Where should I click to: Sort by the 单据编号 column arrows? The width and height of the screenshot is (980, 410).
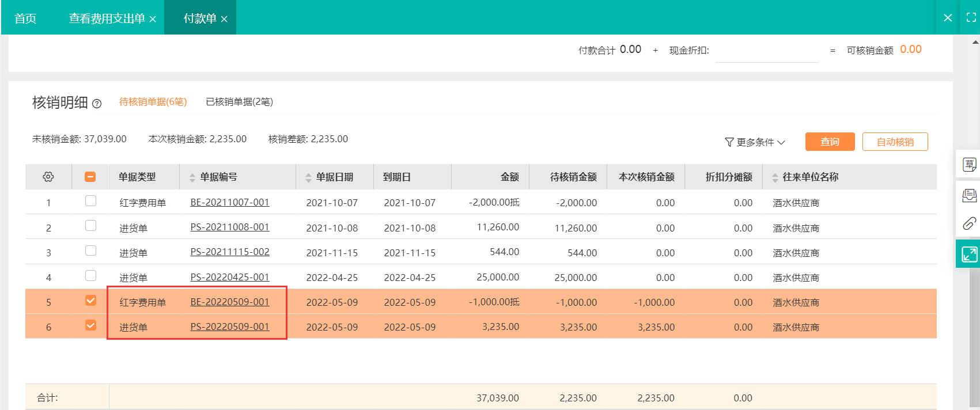pos(192,177)
